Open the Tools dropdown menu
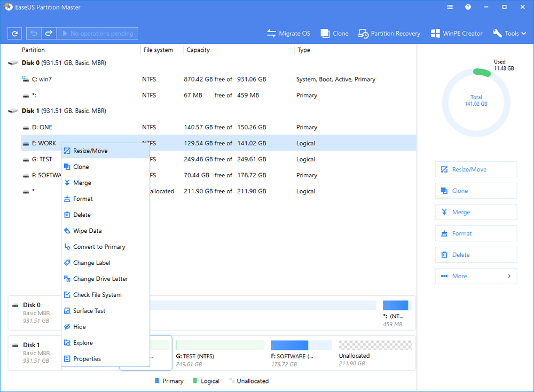 (509, 33)
